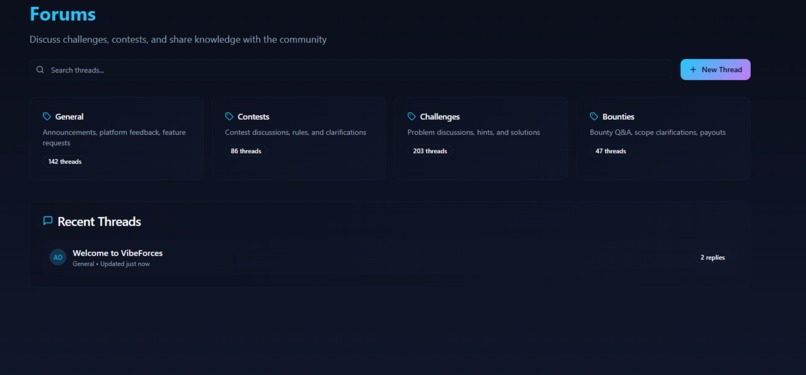Click the tag icon beside General
The image size is (806, 375).
click(x=47, y=117)
